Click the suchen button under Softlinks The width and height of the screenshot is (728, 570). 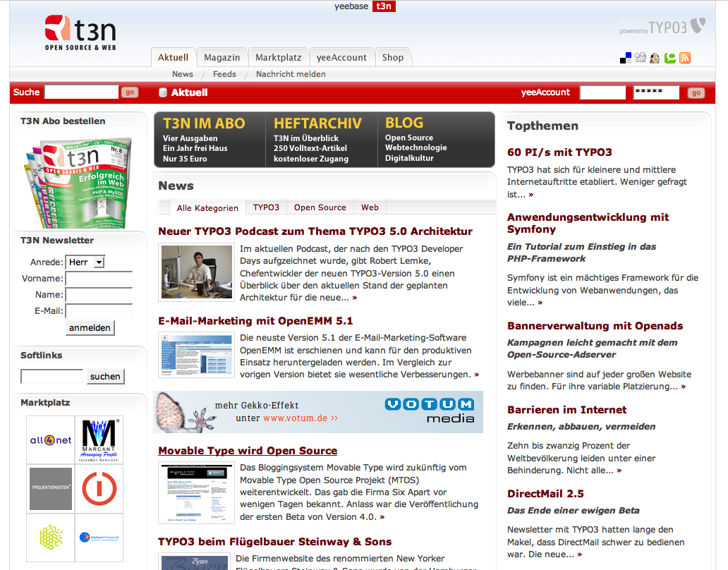[x=104, y=376]
